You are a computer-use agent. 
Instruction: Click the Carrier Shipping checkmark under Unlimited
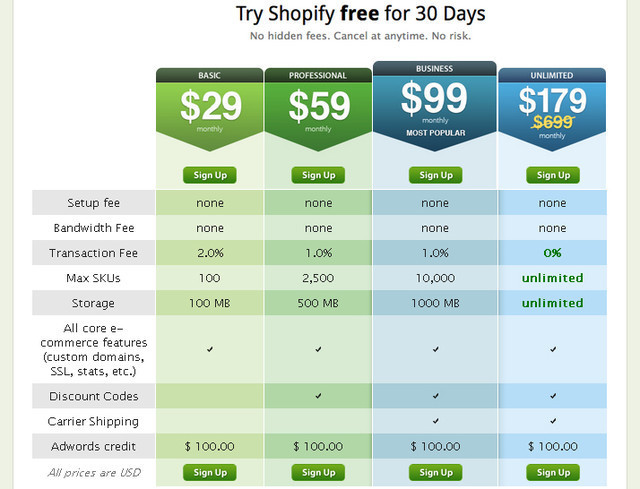553,421
